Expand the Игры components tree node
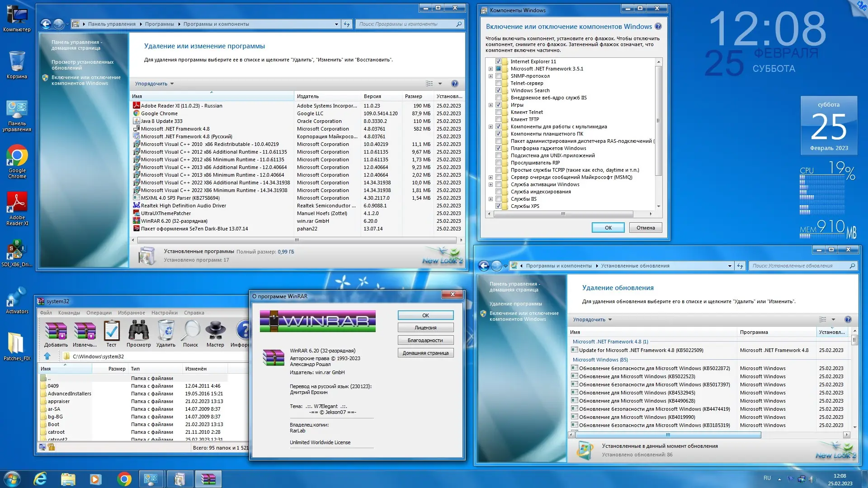This screenshot has width=868, height=488. point(491,105)
